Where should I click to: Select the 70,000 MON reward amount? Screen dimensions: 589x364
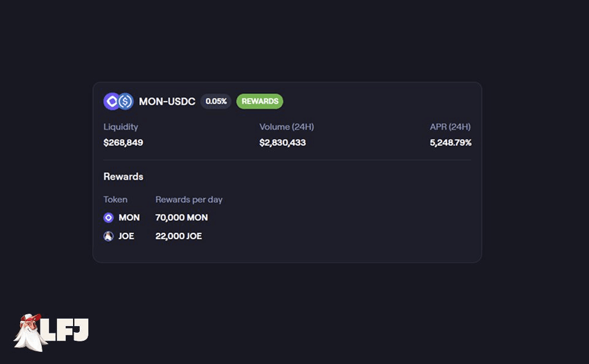(182, 218)
